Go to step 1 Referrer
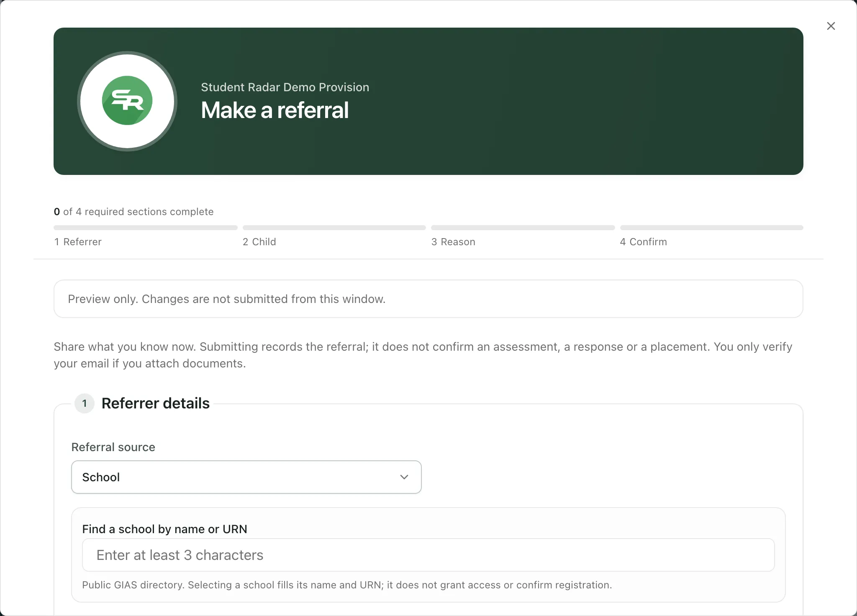The image size is (857, 616). coord(78,242)
